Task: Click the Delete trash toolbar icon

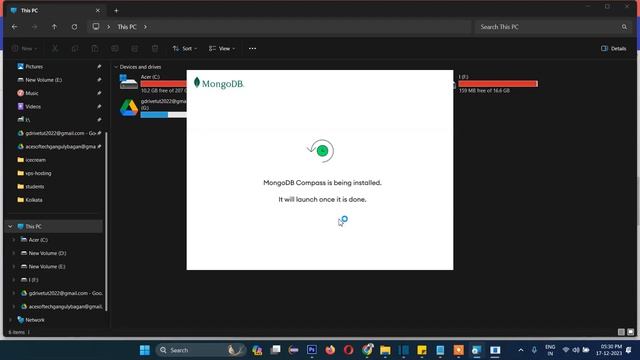Action: (155, 49)
